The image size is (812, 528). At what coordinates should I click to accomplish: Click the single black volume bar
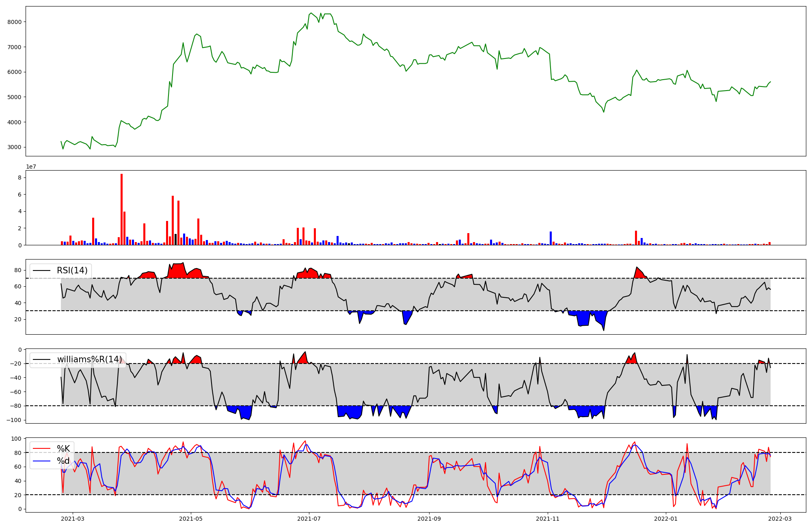click(175, 239)
